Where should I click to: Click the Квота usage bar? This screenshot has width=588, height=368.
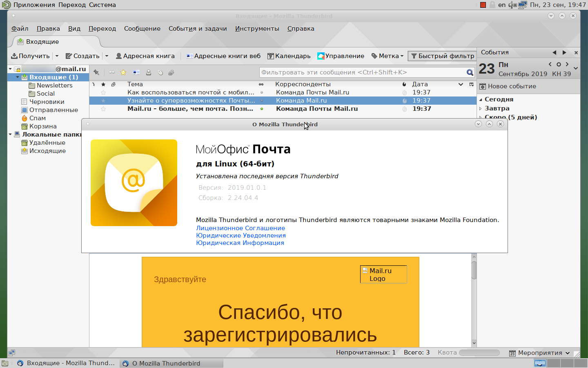[479, 352]
